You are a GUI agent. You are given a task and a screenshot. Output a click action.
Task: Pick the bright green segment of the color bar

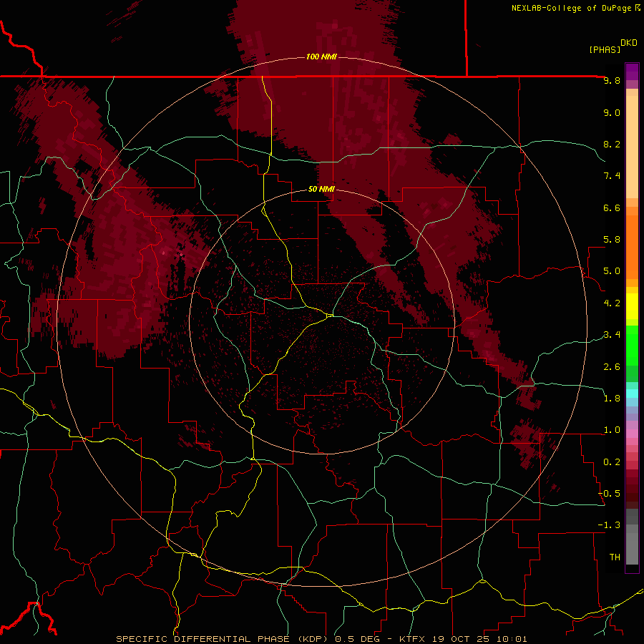point(632,345)
